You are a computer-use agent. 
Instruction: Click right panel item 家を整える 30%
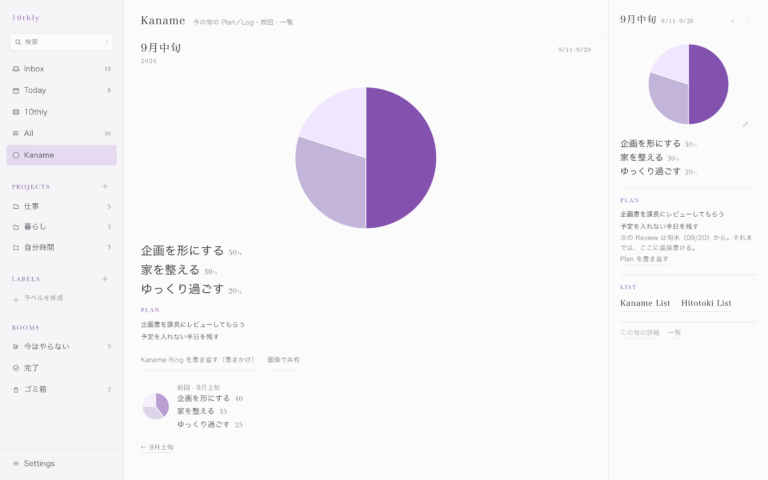(650, 158)
